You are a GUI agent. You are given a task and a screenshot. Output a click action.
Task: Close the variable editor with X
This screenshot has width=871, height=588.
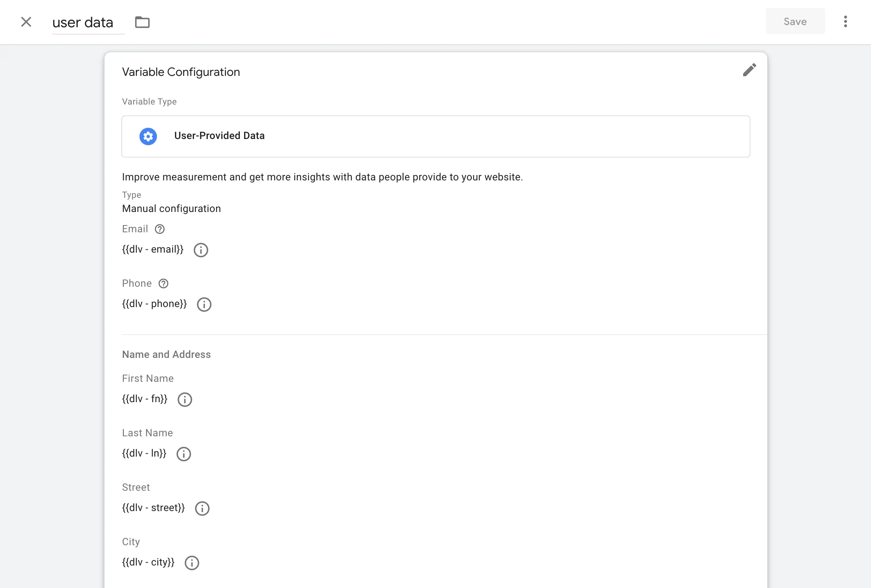[26, 22]
